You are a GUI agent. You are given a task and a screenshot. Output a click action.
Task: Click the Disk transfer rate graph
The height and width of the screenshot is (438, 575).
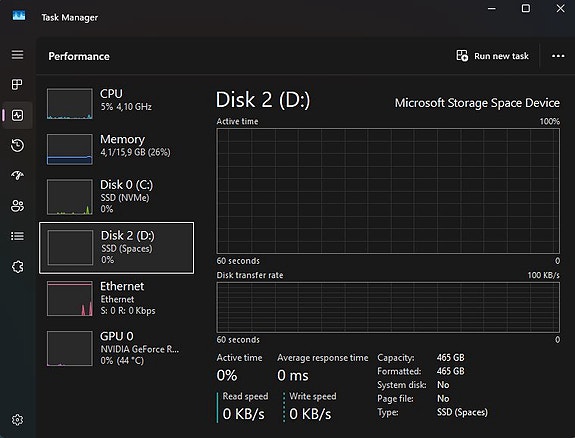click(388, 307)
